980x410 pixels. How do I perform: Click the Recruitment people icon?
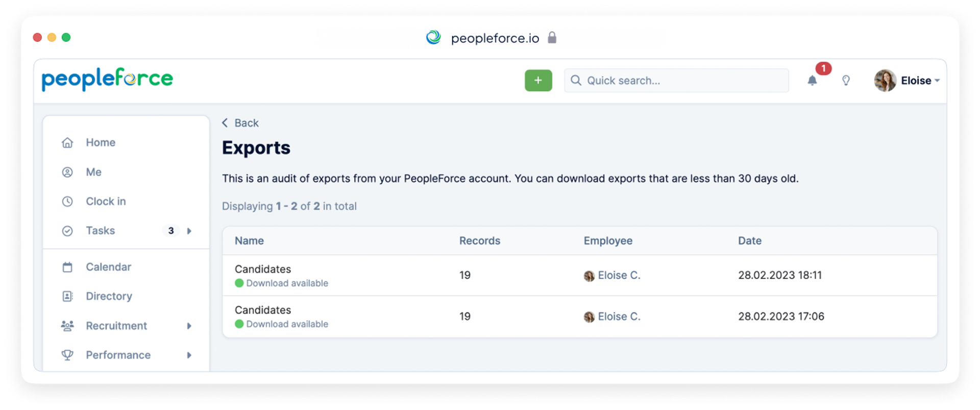click(x=67, y=326)
